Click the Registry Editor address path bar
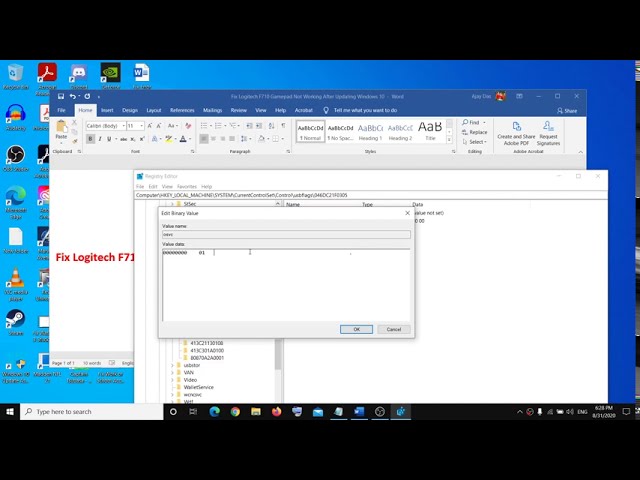This screenshot has width=640, height=480. (x=371, y=195)
